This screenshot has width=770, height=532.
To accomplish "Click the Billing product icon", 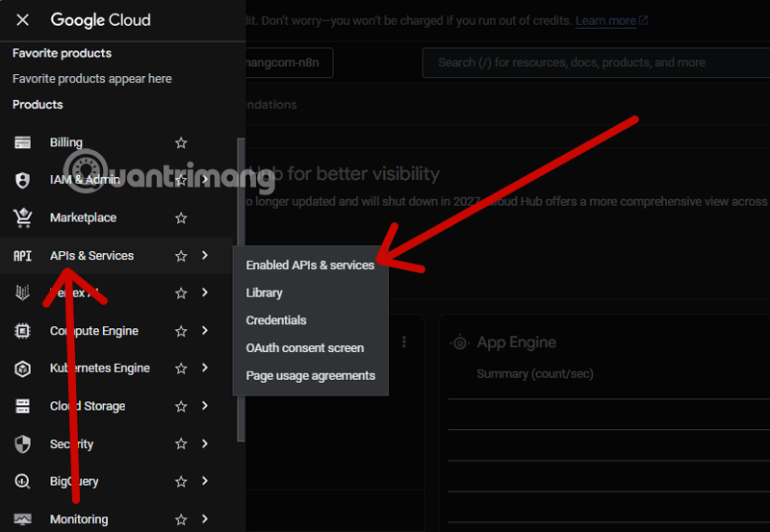I will click(22, 142).
